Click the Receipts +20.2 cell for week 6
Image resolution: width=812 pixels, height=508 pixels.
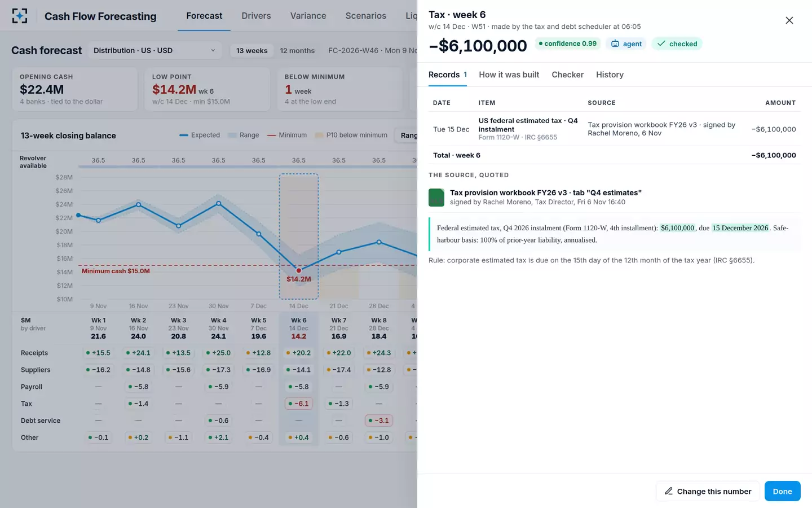pyautogui.click(x=299, y=353)
